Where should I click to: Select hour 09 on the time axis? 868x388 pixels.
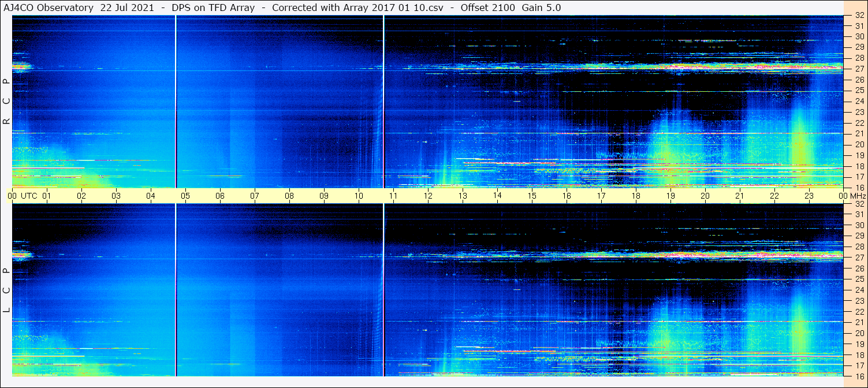point(324,196)
